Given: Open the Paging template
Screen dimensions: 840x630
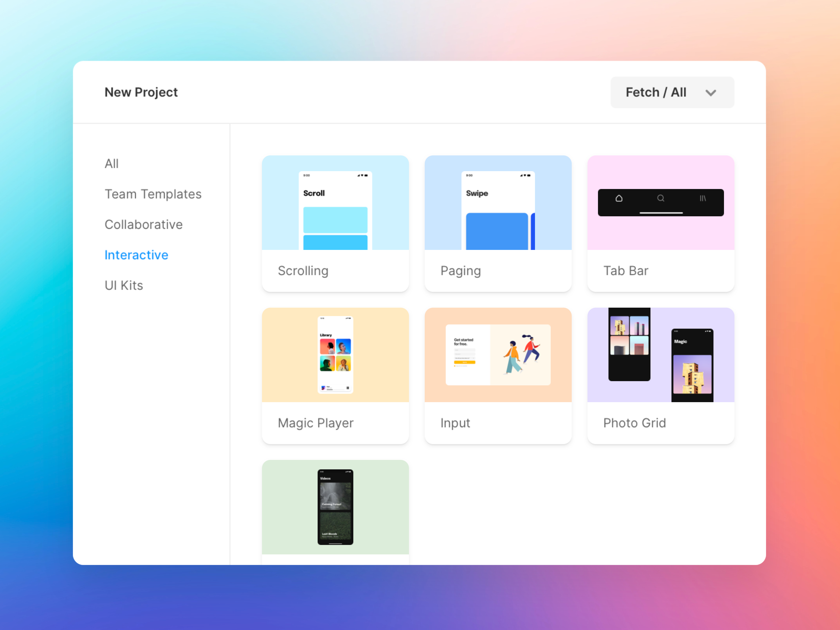Looking at the screenshot, I should coord(498,224).
